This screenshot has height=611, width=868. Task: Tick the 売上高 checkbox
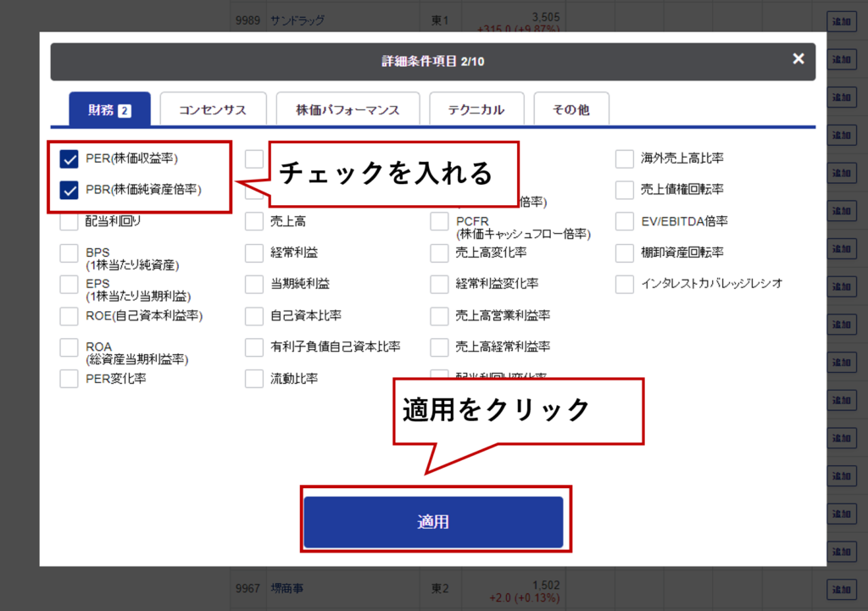click(x=254, y=222)
